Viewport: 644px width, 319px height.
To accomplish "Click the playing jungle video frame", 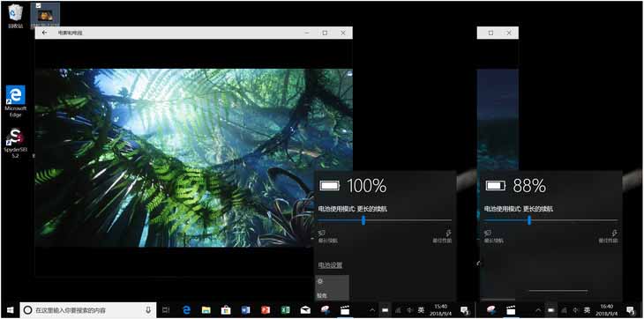I will tap(193, 158).
